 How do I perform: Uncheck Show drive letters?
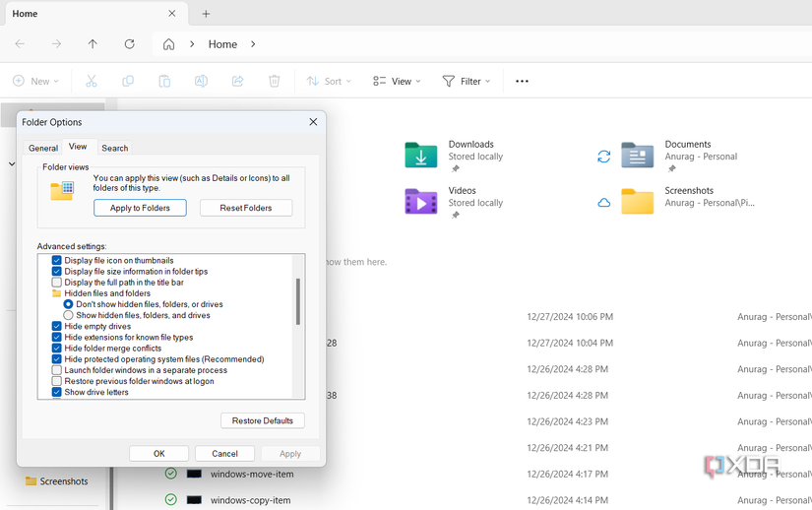(x=57, y=392)
